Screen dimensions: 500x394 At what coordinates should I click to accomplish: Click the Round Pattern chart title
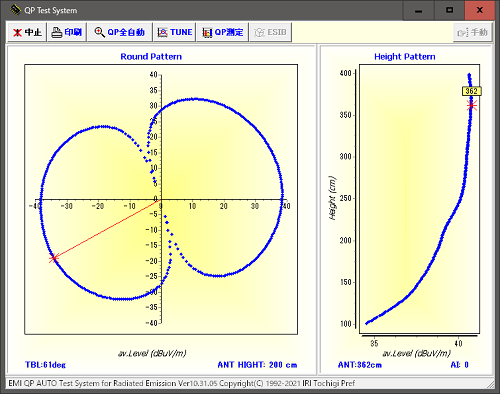[151, 57]
